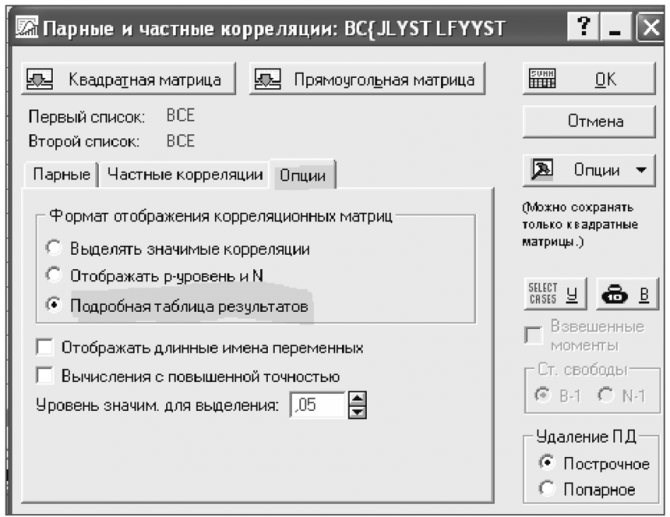Increase significance level with up arrow

click(x=357, y=398)
